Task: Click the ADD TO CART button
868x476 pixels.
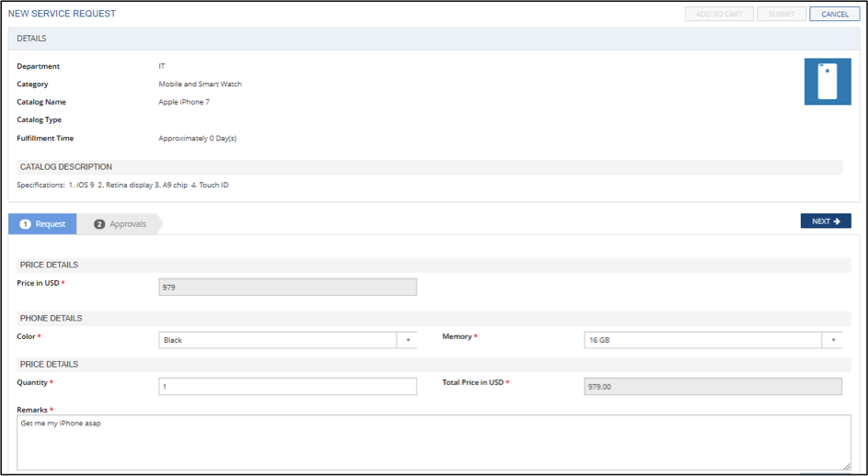Action: (x=718, y=14)
